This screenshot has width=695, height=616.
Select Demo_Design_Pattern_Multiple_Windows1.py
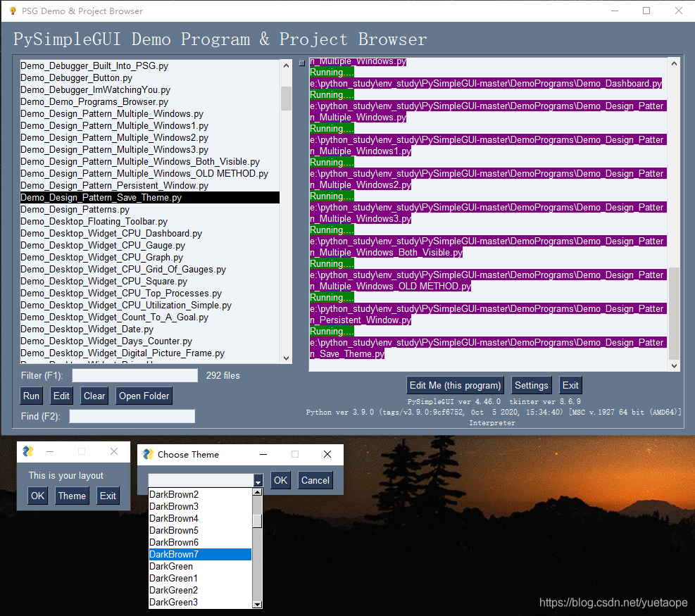click(150, 126)
